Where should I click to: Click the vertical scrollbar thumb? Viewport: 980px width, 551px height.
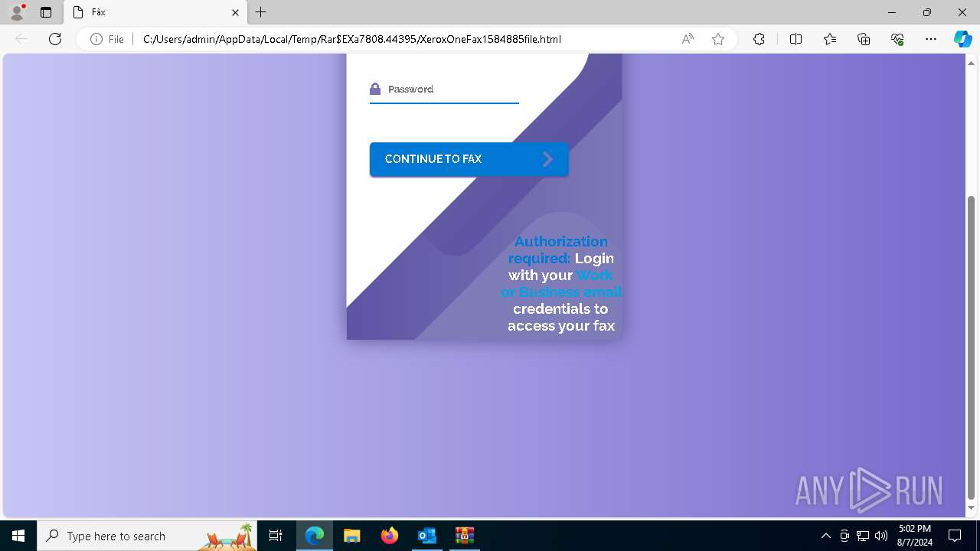tap(972, 347)
